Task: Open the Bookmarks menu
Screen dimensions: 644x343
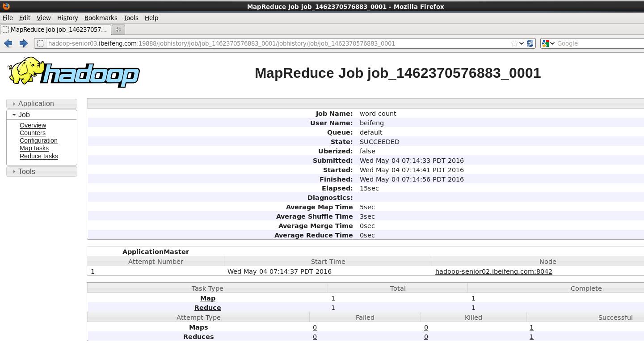Action: pyautogui.click(x=101, y=18)
